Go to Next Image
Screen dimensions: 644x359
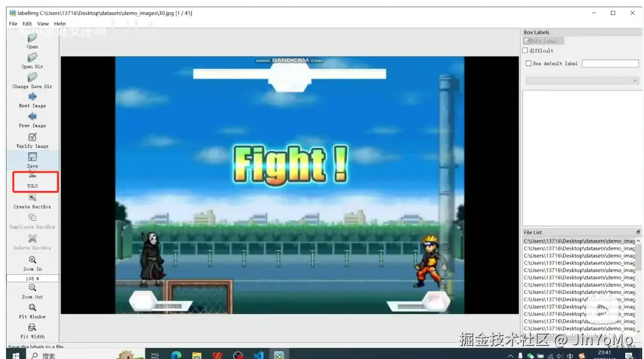click(x=32, y=100)
